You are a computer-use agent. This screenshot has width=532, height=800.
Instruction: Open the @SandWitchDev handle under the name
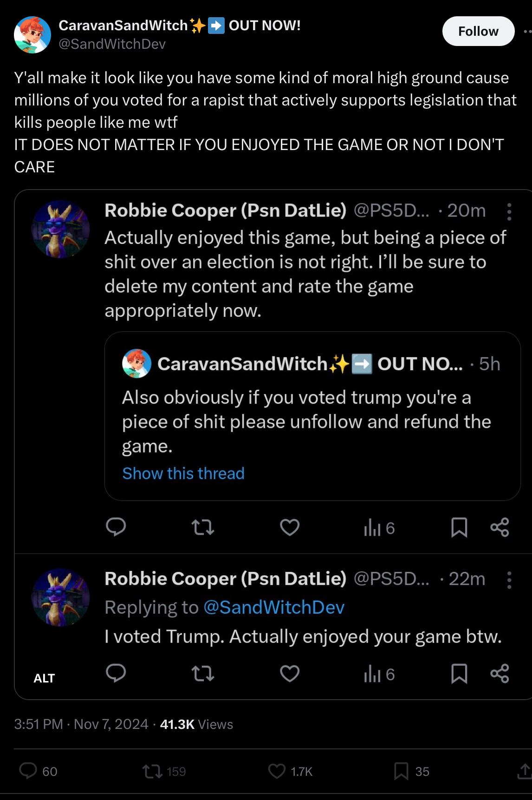(x=112, y=44)
